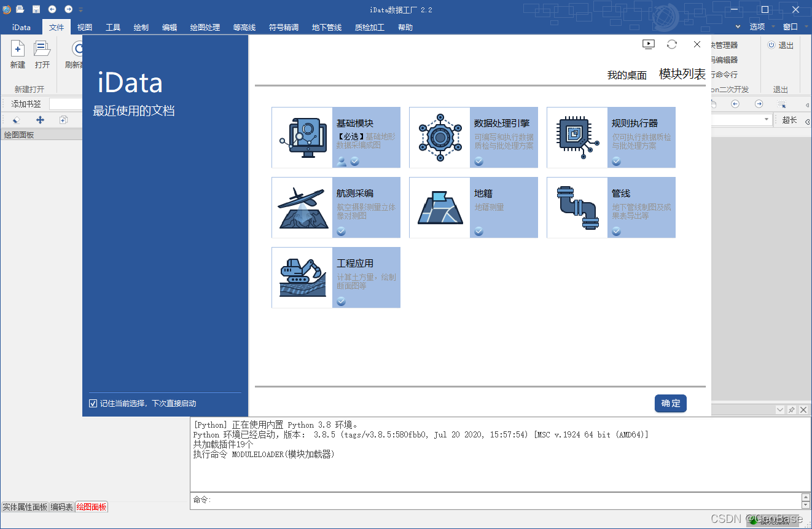Open the 选项 dropdown menu

[x=761, y=27]
